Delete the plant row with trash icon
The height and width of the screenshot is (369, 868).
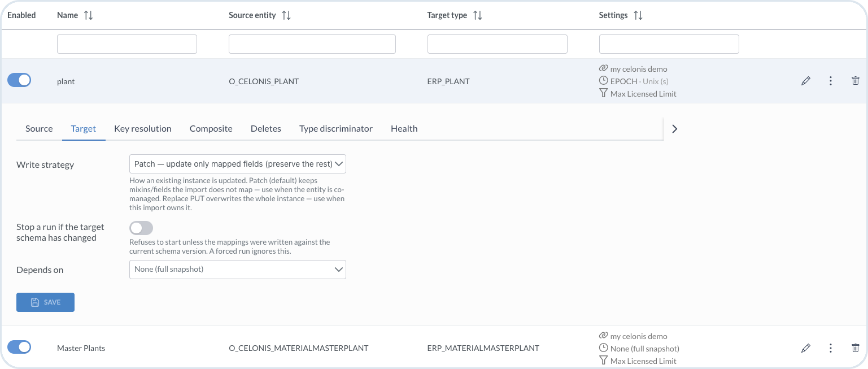(x=856, y=81)
